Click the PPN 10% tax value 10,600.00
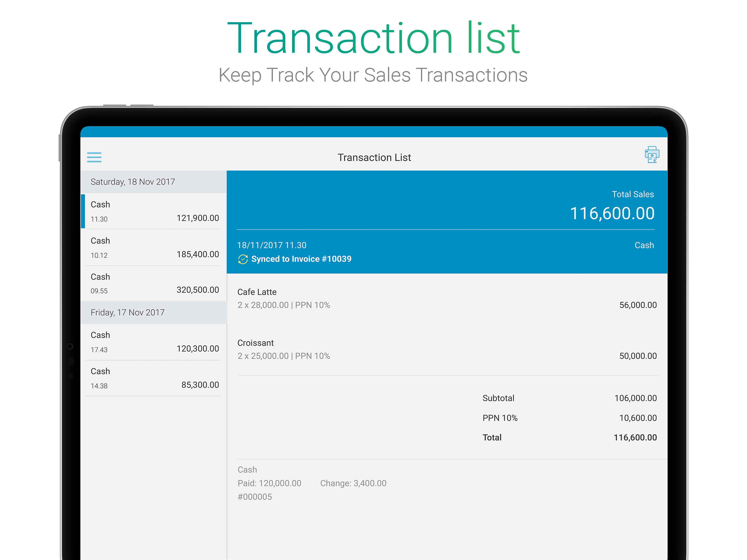747x560 pixels. (638, 418)
